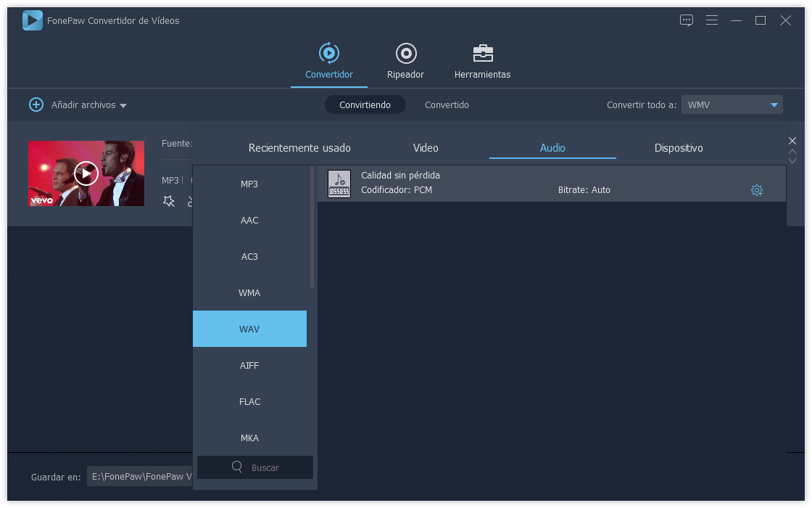Image resolution: width=812 pixels, height=508 pixels.
Task: Choose MKA in the format list
Action: pyautogui.click(x=249, y=438)
